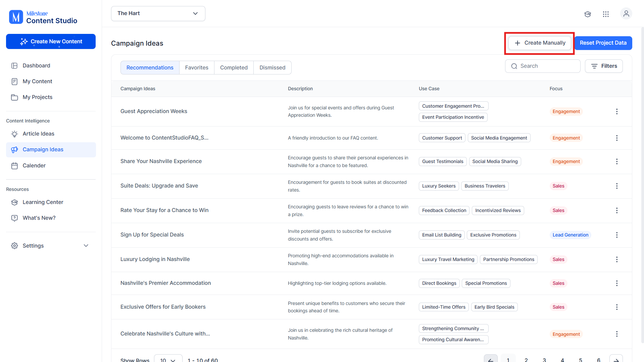This screenshot has width=644, height=362.
Task: Switch to the Favorites tab
Action: pos(197,68)
